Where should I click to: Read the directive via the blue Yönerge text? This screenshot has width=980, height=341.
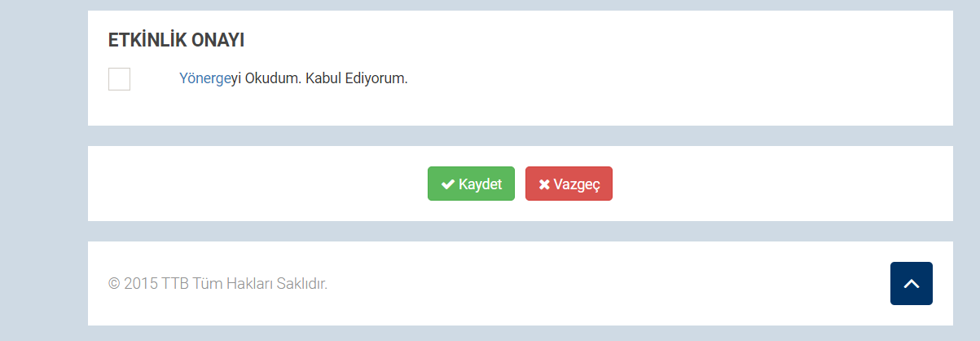(x=205, y=79)
